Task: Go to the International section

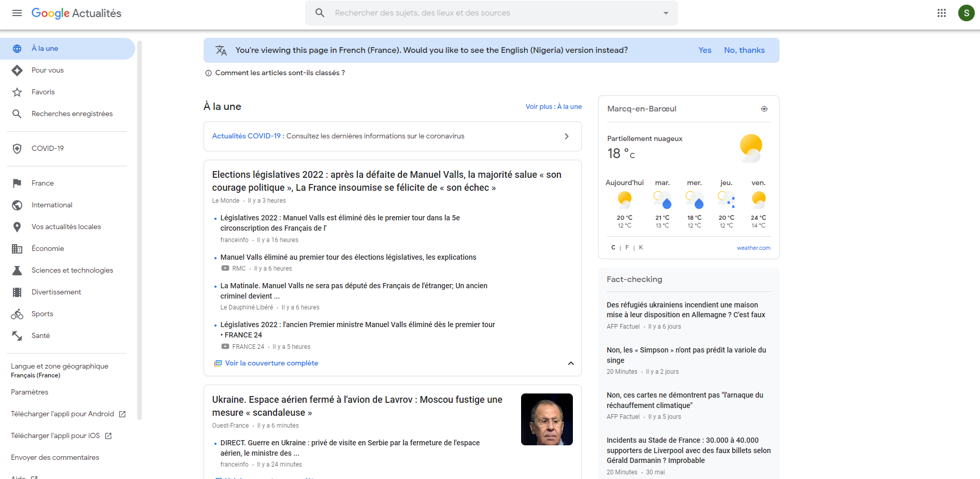Action: click(x=52, y=205)
